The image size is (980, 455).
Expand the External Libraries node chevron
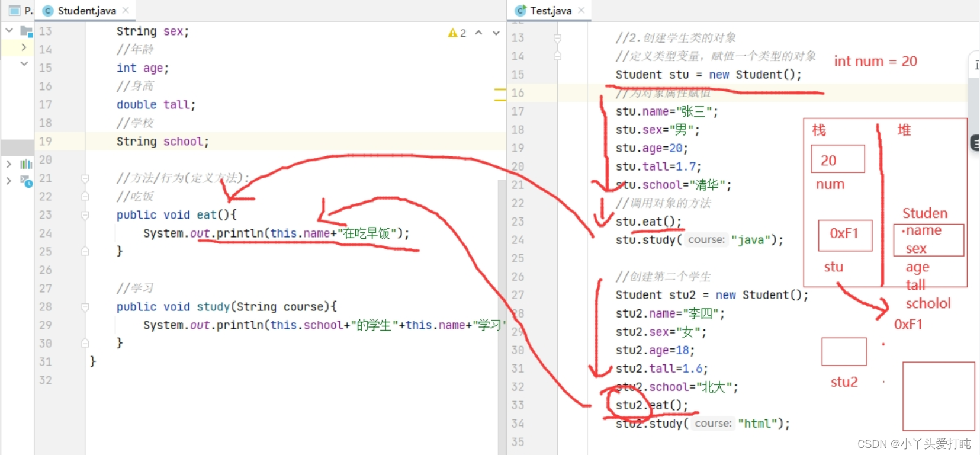9,164
